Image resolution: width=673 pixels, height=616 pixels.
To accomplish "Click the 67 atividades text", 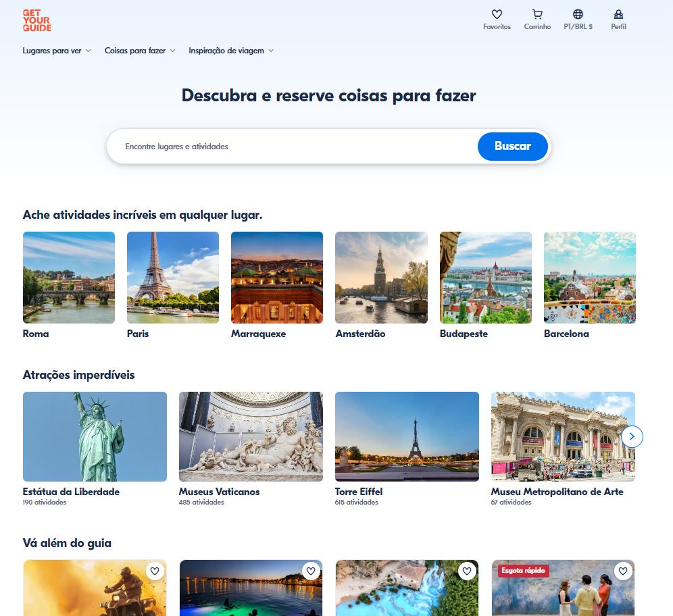I will (512, 503).
